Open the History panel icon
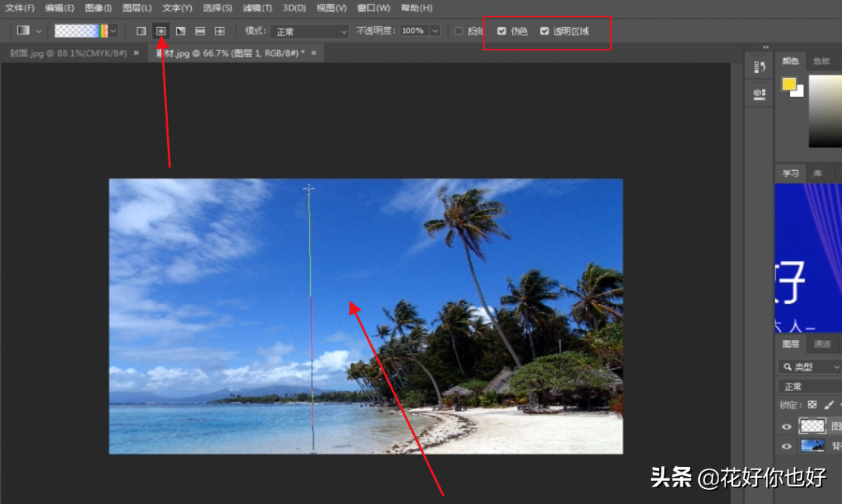The height and width of the screenshot is (504, 842). (759, 67)
